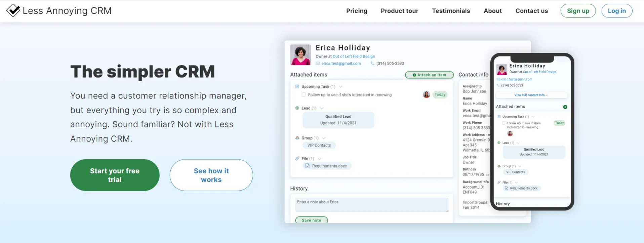Click the green plus attach icon in phone mockup
The image size is (644, 243).
(565, 107)
